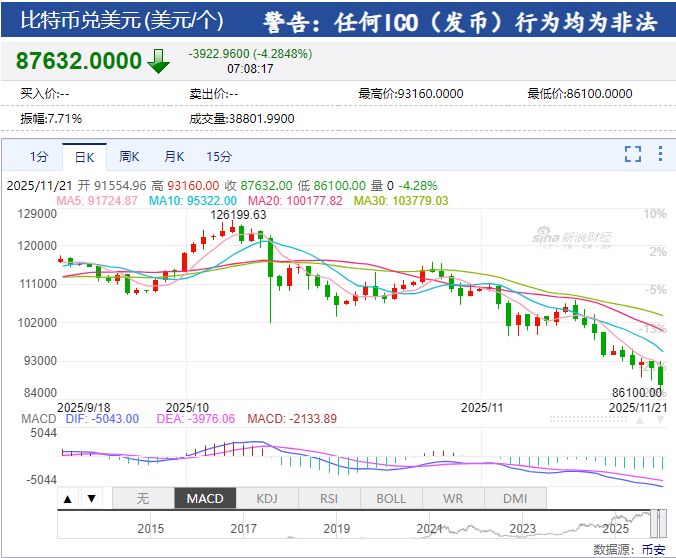This screenshot has height=558, width=676.
Task: Toggle the KDJ indicator
Action: coord(267,498)
